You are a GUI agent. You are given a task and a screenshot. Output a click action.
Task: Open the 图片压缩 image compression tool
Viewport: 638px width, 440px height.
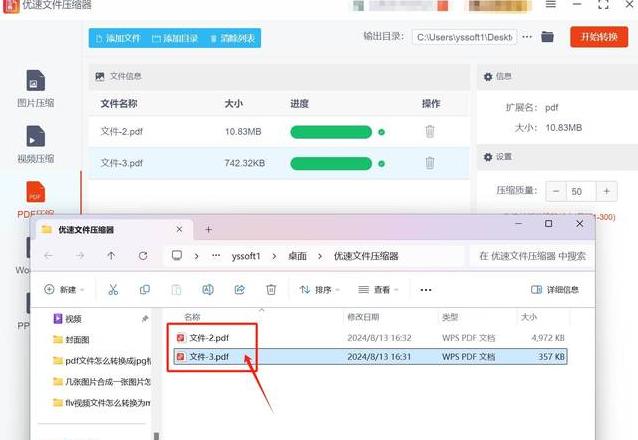[35, 89]
